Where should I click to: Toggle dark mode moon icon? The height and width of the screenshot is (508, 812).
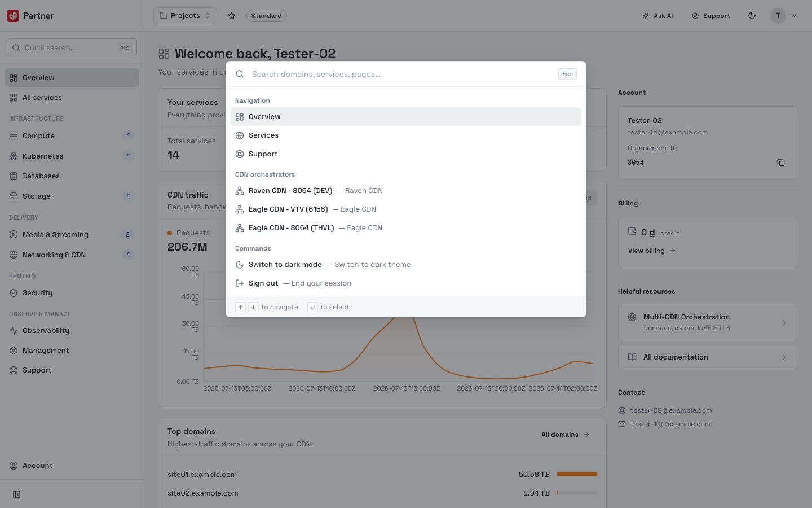752,16
